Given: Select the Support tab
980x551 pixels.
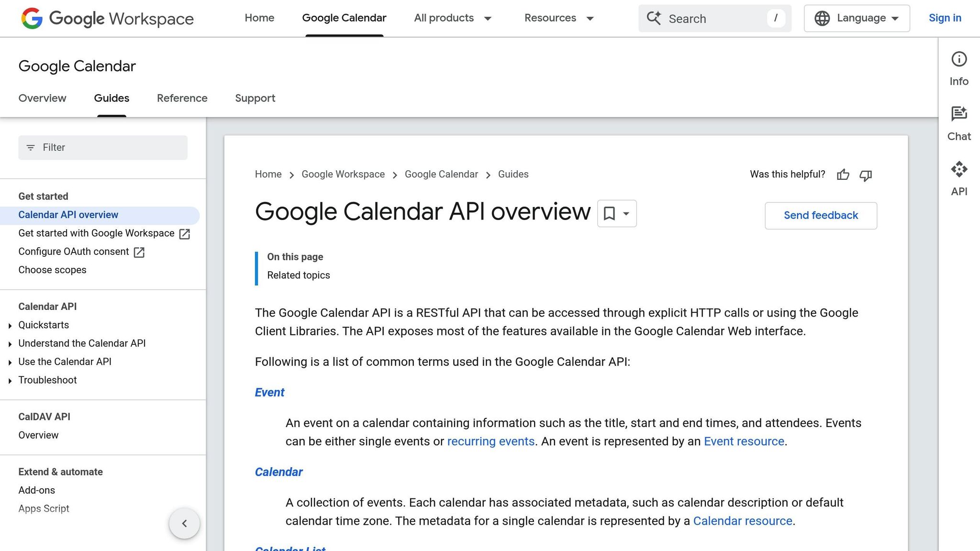Looking at the screenshot, I should (x=255, y=99).
